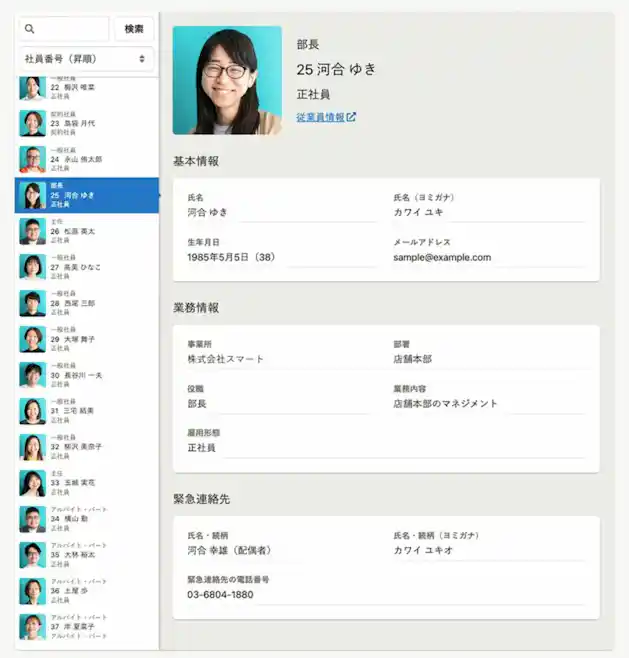Click the phone number 03-6804-1880
629x658 pixels.
tap(220, 595)
